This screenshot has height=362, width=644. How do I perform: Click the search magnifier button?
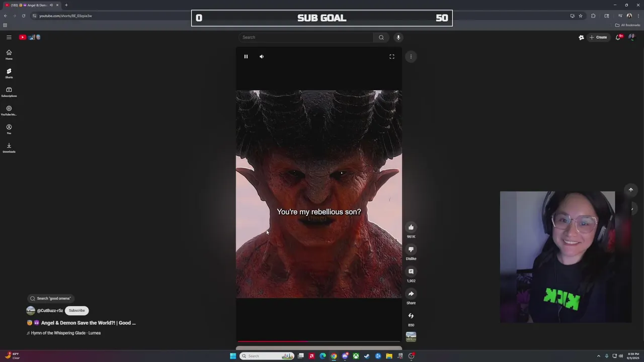381,37
